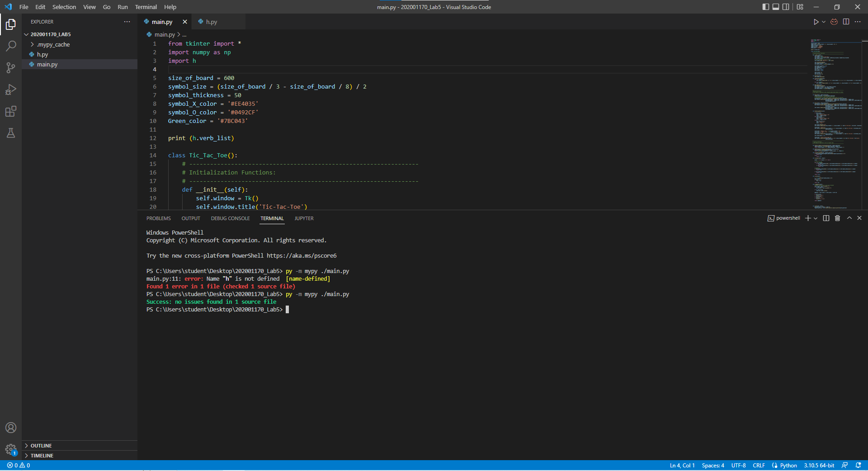Screen dimensions: 868x471
Task: Switch to the Output panel tab
Action: (x=191, y=218)
